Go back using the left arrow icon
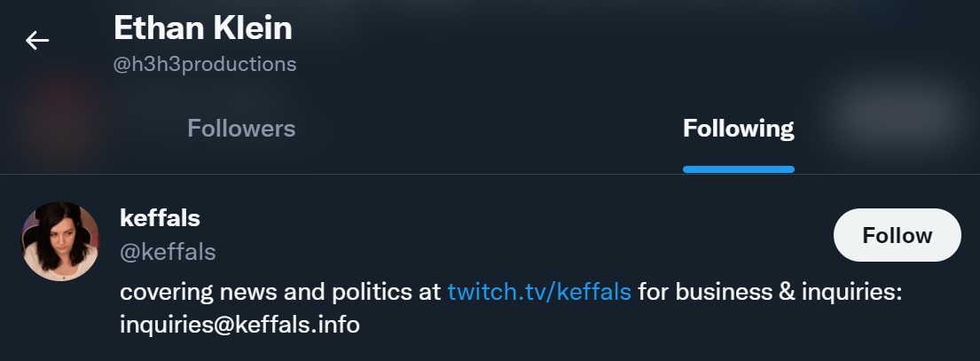 click(37, 41)
